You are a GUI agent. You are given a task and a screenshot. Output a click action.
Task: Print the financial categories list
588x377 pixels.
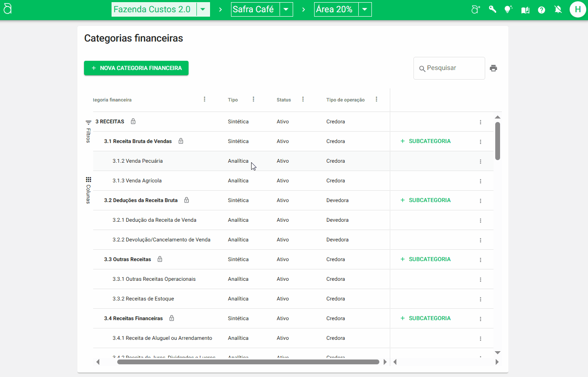pos(493,68)
